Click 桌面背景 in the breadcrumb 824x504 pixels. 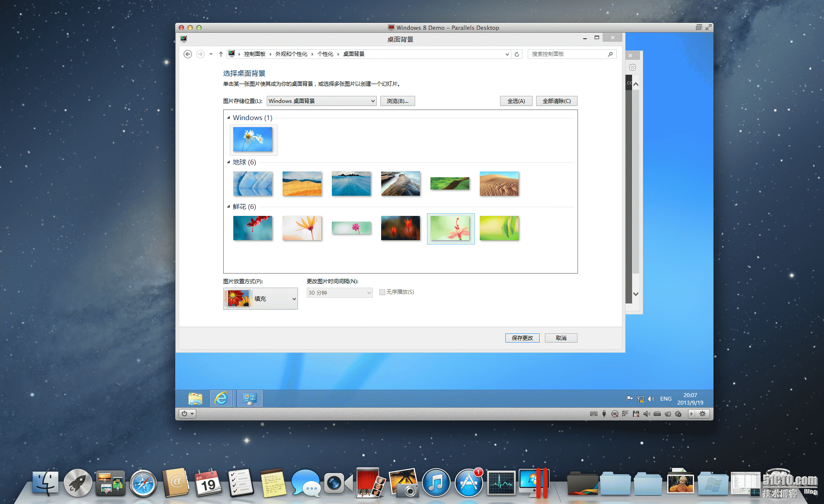[x=354, y=54]
